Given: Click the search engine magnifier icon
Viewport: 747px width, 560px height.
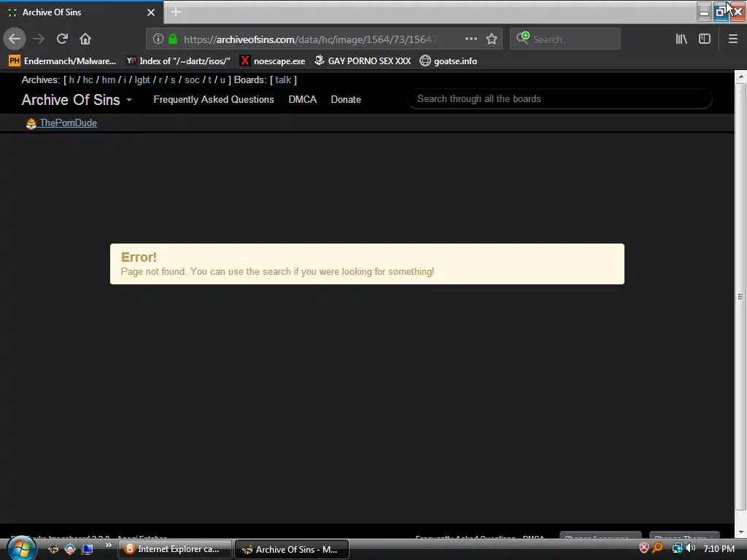Looking at the screenshot, I should point(522,38).
